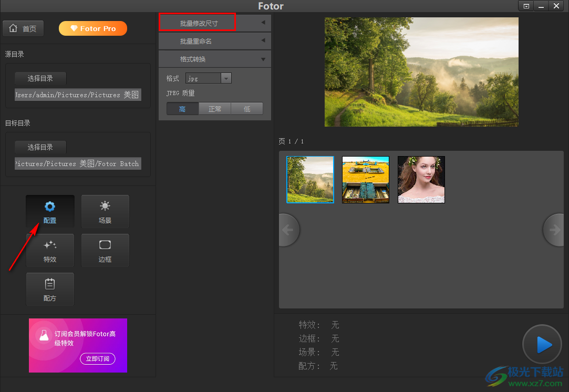
Task: Click the target directory path field
Action: (x=78, y=164)
